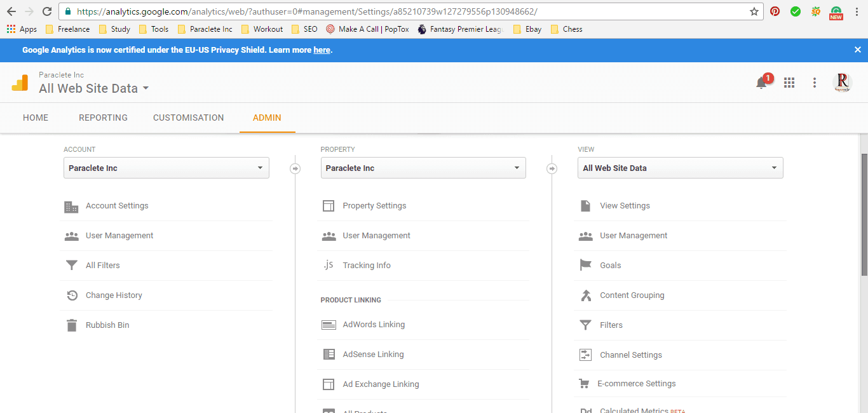This screenshot has height=413, width=868.
Task: Click the All Filters funnel icon
Action: [x=71, y=266]
